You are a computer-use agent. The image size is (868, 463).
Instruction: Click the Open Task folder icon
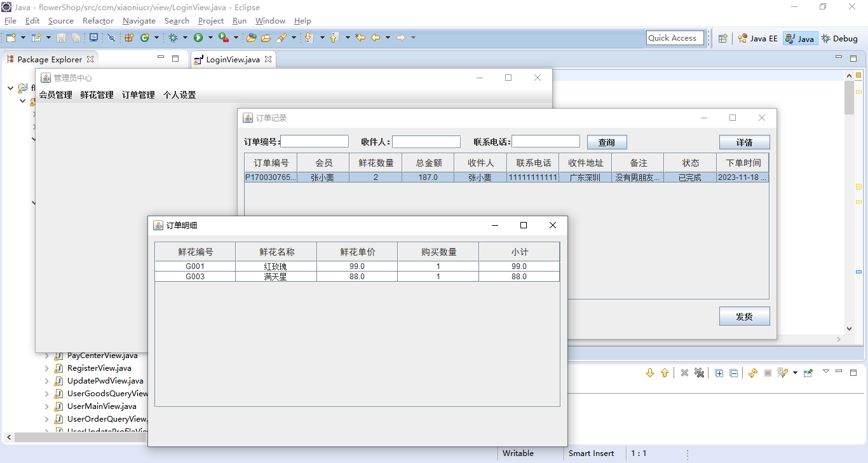point(266,38)
